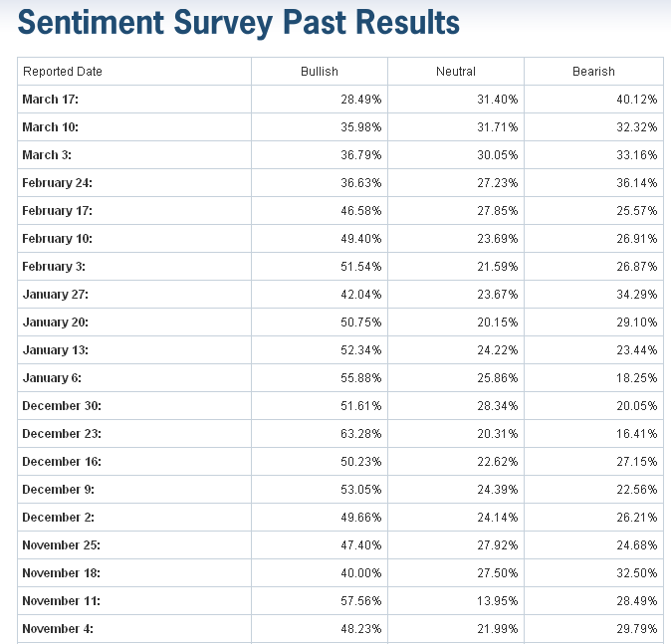
Task: Click the 16.41% bearish value
Action: tap(636, 434)
